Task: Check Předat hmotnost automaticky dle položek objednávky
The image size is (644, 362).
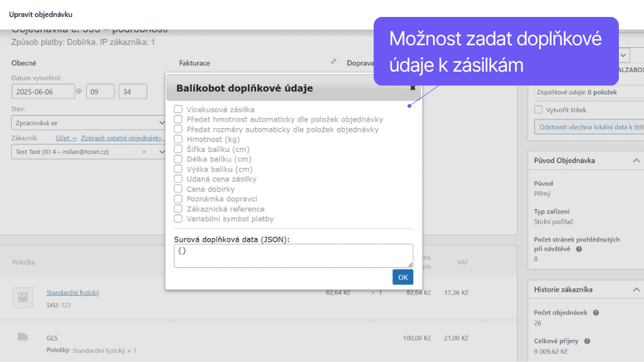Action: pos(178,119)
